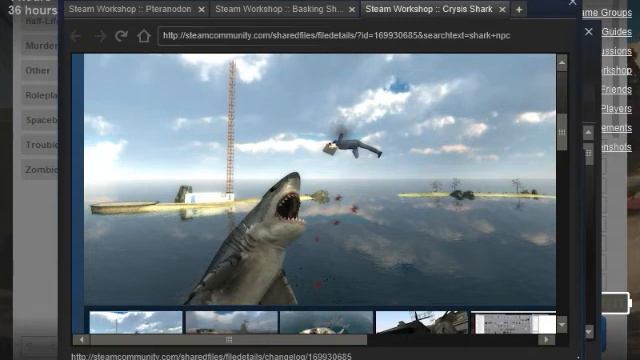Click the overlay outer scrollbar up arrow

588,132
